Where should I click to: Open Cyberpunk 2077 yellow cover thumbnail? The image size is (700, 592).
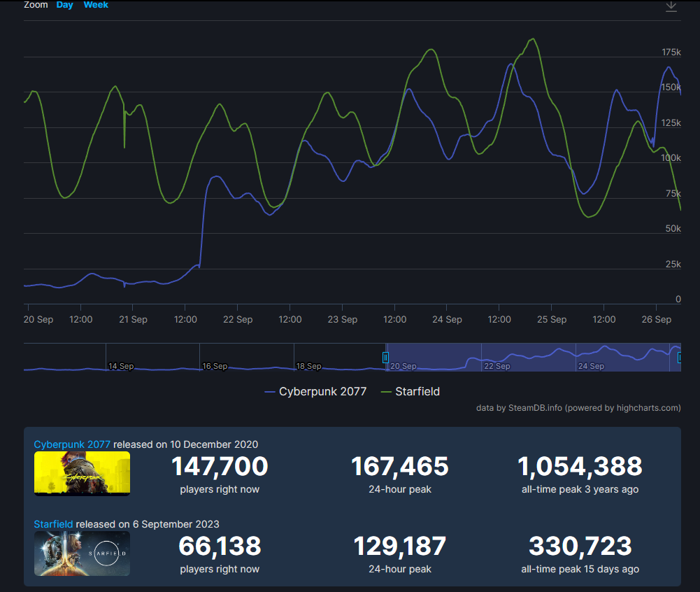point(82,474)
